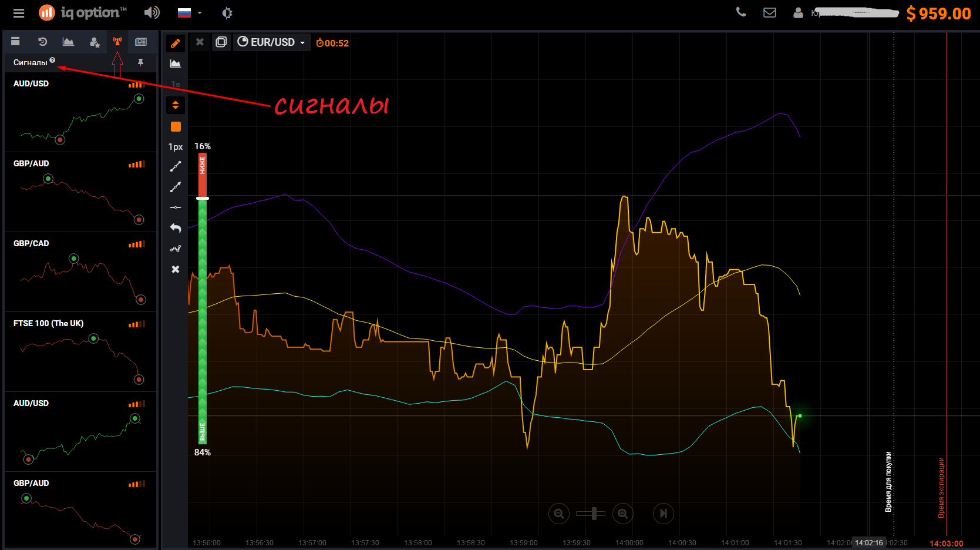Open the multi-chart layout icon
The height and width of the screenshot is (550, 980).
click(221, 42)
